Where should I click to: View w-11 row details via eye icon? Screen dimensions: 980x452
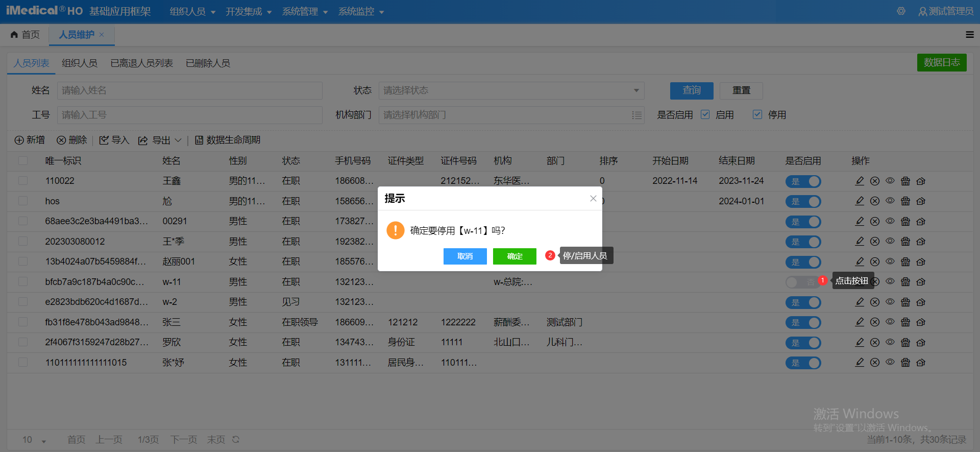(890, 281)
